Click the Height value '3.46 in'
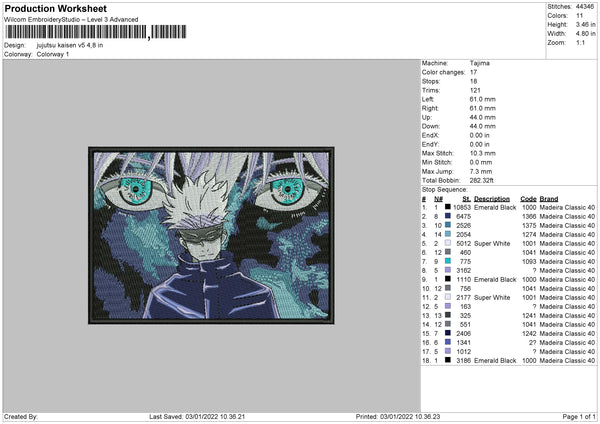This screenshot has width=600, height=424. [x=585, y=24]
